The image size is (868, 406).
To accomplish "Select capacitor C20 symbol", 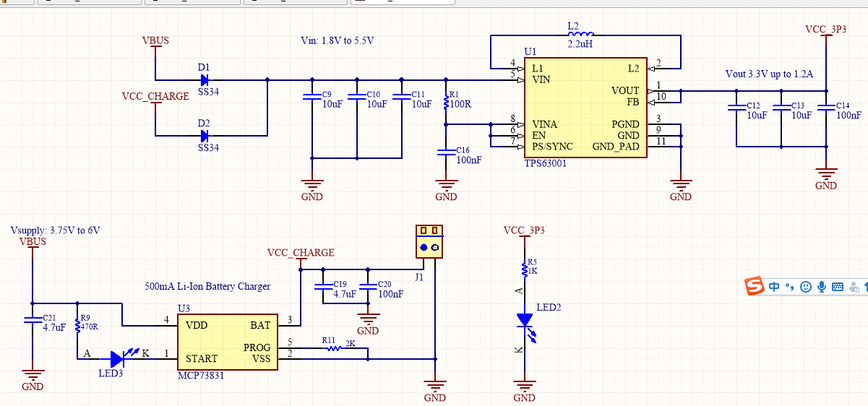I will tap(368, 285).
